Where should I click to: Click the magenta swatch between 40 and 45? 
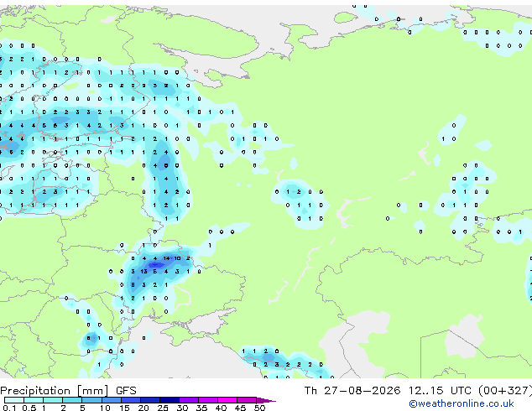click(x=227, y=400)
